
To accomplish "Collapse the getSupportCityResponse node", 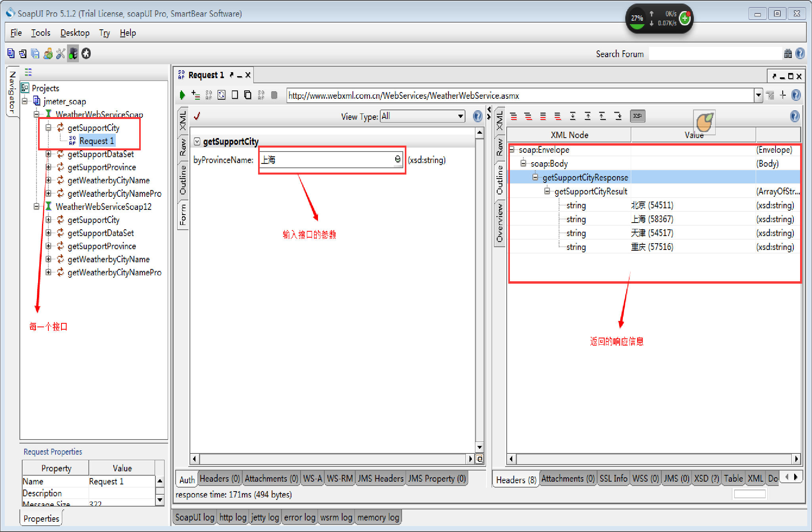I will [535, 177].
